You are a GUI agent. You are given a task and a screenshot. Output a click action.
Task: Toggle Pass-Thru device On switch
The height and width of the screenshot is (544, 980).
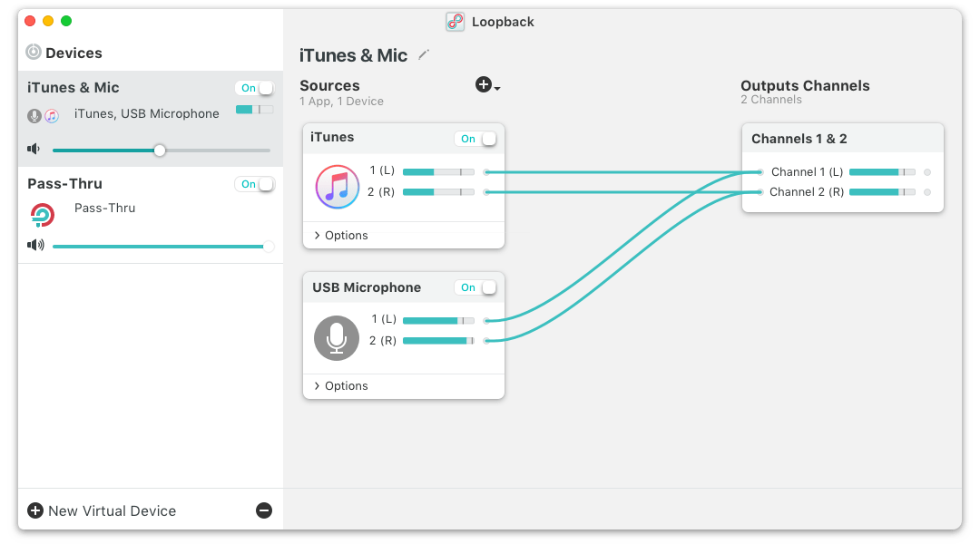[255, 184]
